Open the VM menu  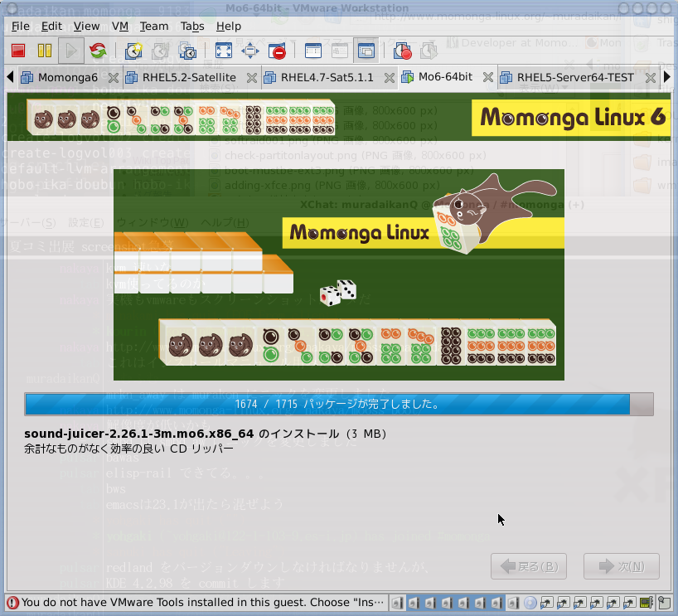120,27
